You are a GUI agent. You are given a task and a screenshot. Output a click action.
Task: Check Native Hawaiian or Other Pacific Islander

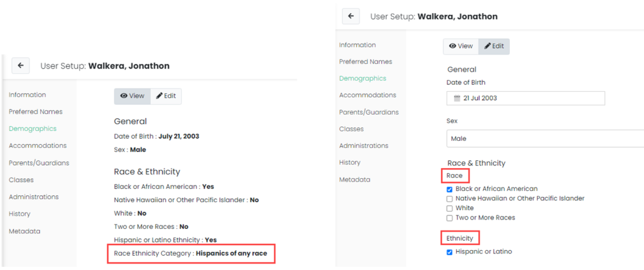point(449,199)
